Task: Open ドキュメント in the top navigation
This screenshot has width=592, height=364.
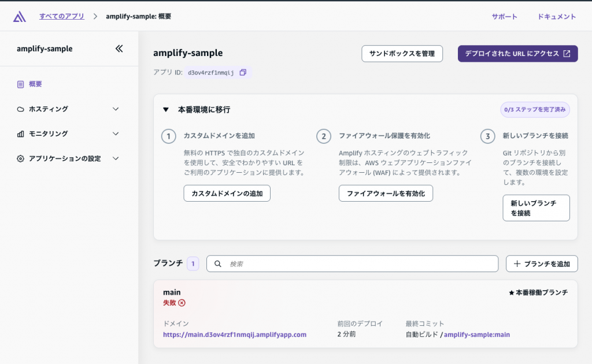Action: (556, 17)
